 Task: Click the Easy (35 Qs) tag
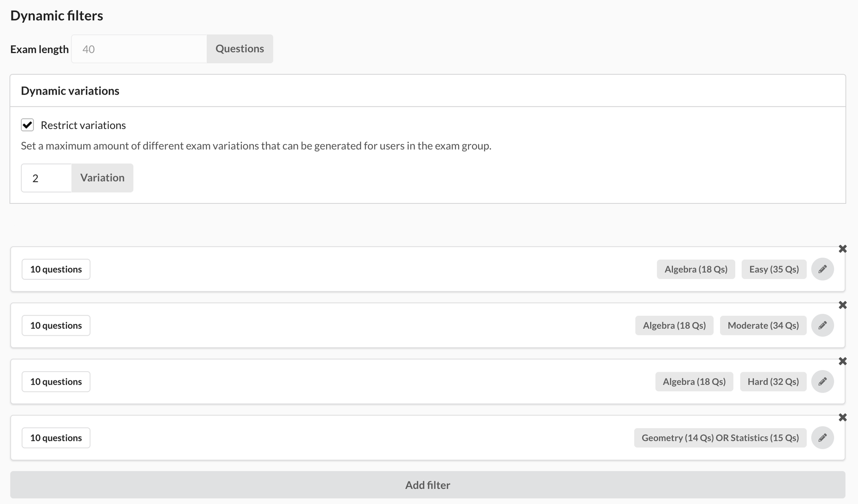[774, 269]
